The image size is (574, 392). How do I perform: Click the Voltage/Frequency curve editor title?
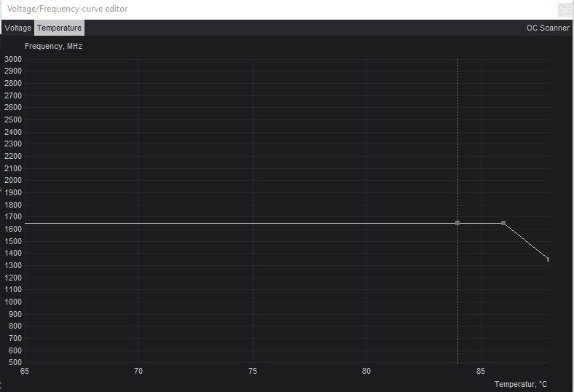coord(67,9)
